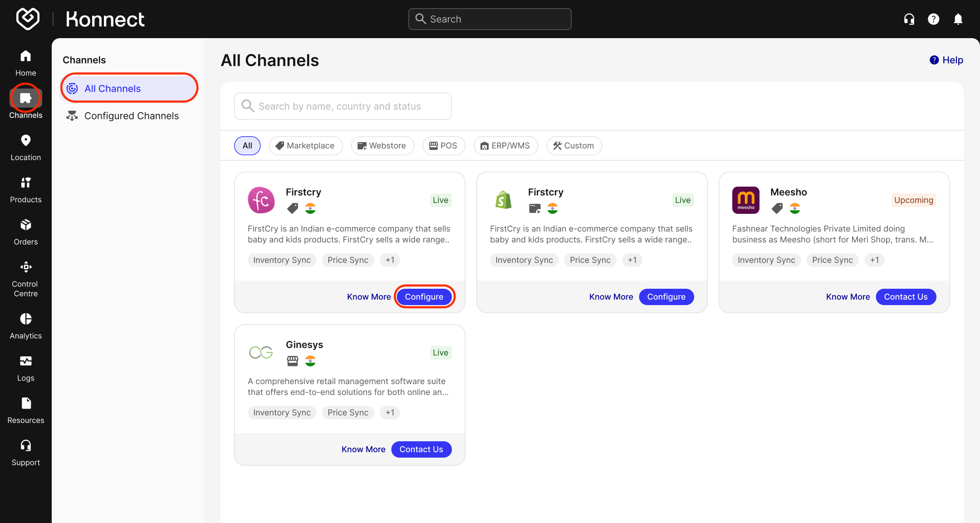The height and width of the screenshot is (523, 980).
Task: Click Contact Us on the Meesho card
Action: [x=906, y=297]
